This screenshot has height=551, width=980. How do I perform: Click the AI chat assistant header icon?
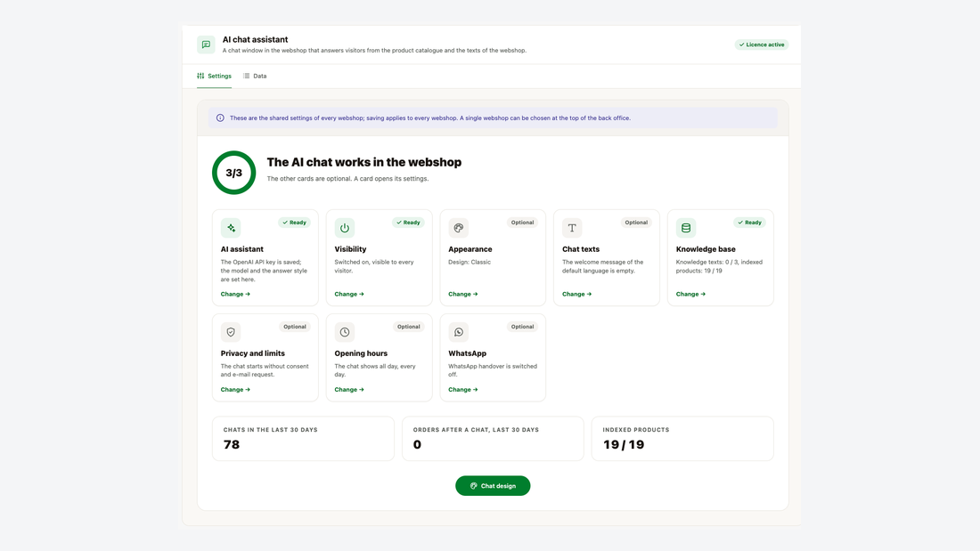(206, 45)
